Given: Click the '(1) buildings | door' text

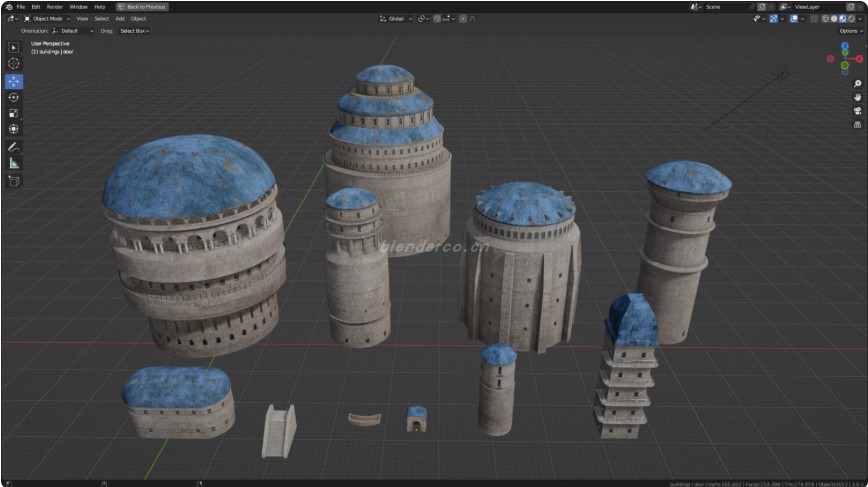Looking at the screenshot, I should click(x=52, y=52).
